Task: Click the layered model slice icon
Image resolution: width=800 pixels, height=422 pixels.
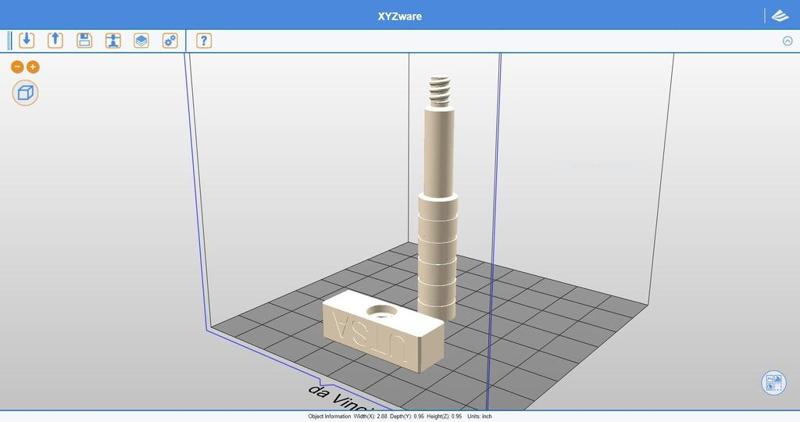Action: pos(141,40)
